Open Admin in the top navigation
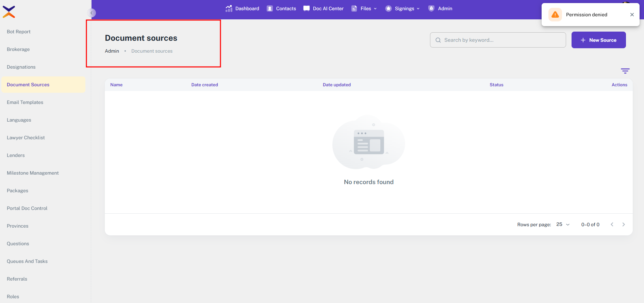 (441, 8)
